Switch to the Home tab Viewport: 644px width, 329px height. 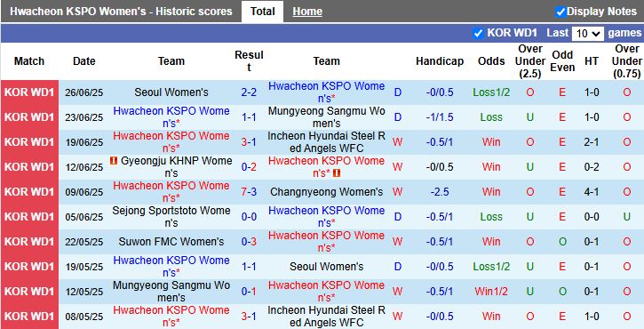pyautogui.click(x=307, y=12)
